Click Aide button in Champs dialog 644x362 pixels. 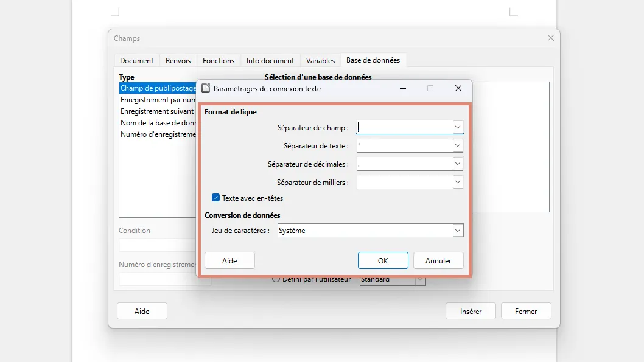coord(142,311)
